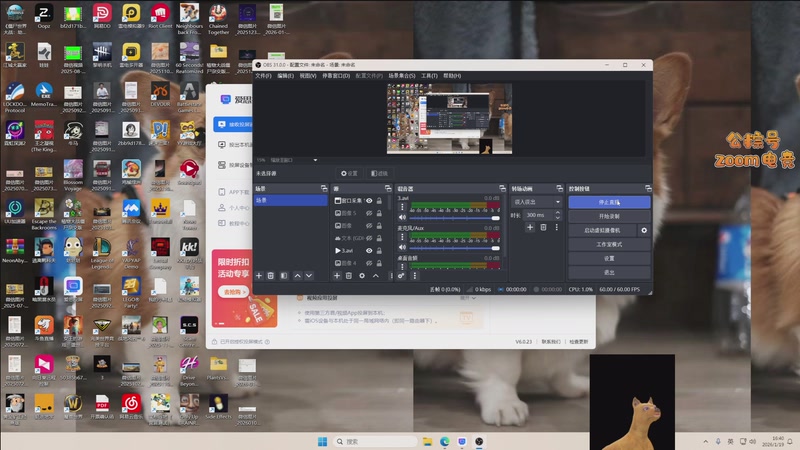The image size is (800, 450).
Task: Open 麦克风/Aux audio track options dots
Action: tap(402, 237)
